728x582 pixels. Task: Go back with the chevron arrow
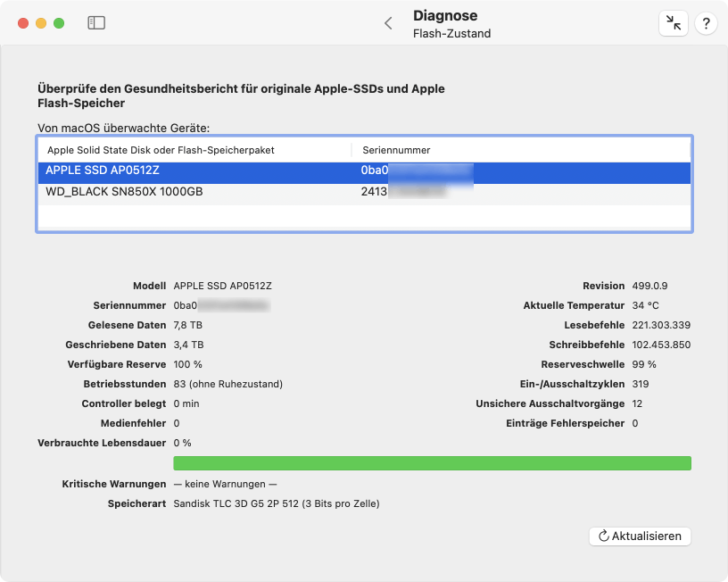(x=389, y=23)
